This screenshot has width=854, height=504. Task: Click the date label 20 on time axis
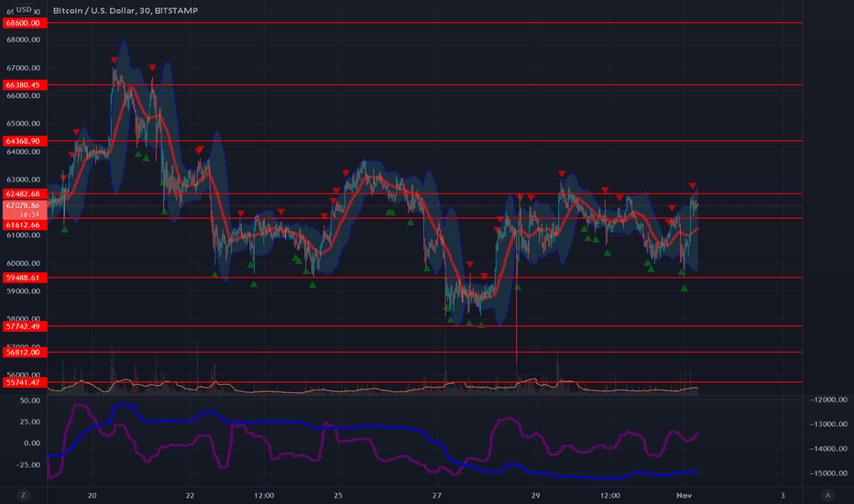92,495
